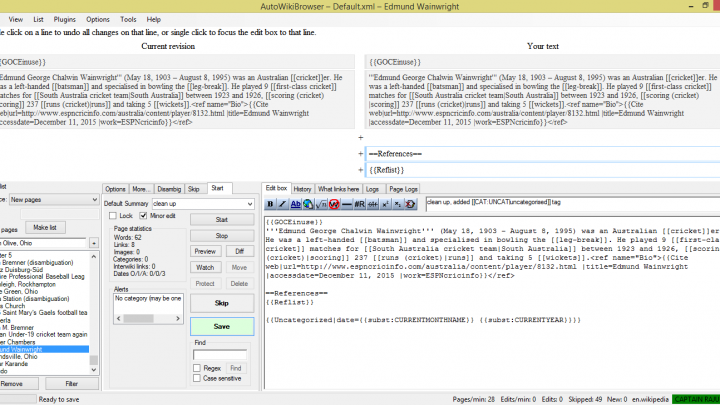Insert a redirect with #R icon
Screen dimensions: 720x405
point(359,204)
